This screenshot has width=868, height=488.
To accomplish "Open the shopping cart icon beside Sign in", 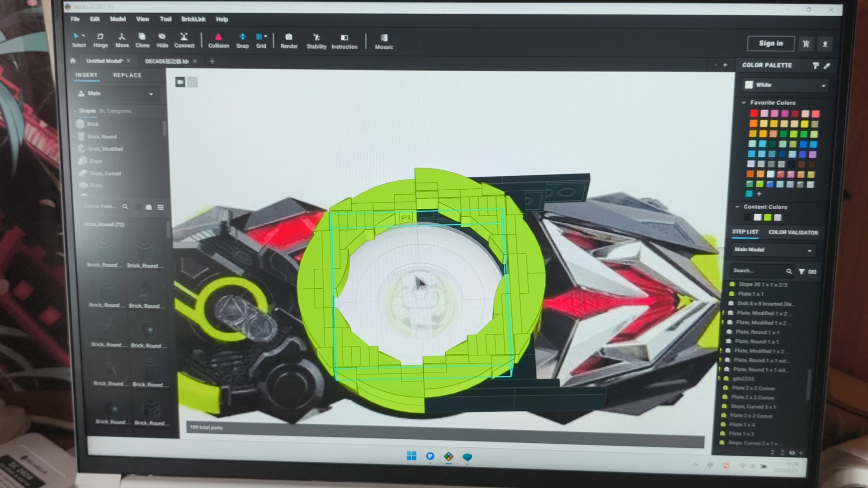I will coord(806,44).
